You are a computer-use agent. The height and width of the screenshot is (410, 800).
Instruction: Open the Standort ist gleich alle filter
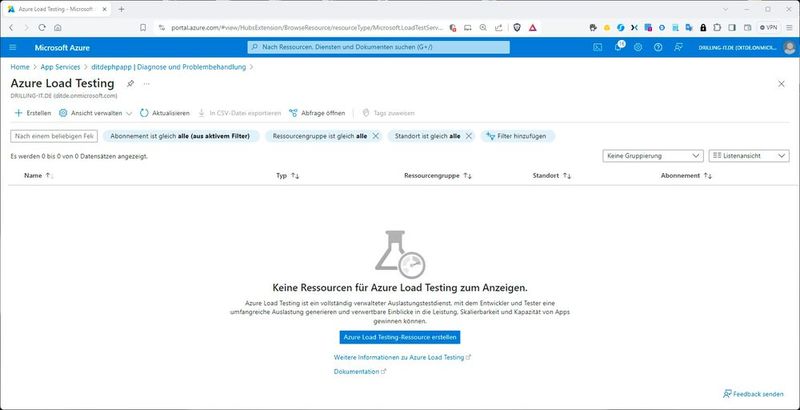(428, 136)
